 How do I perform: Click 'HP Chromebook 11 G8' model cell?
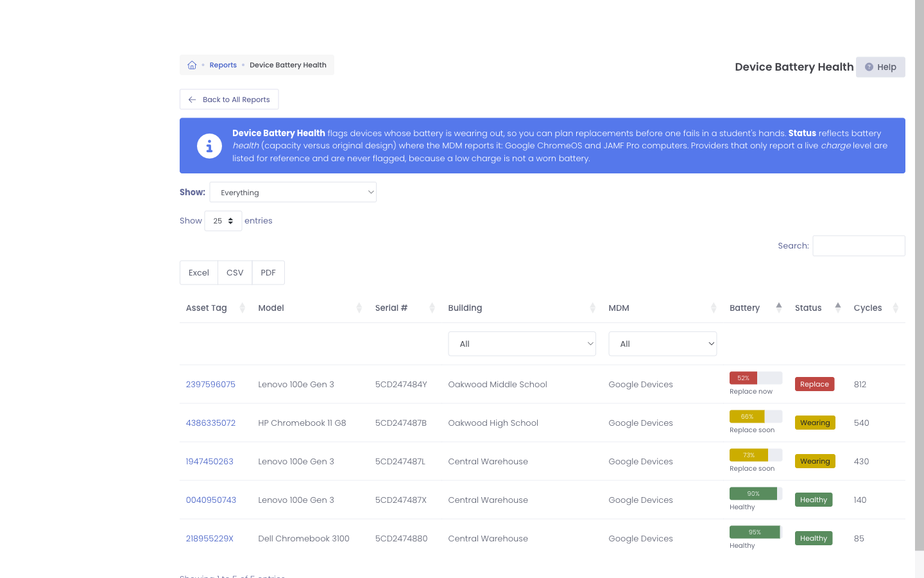(x=302, y=423)
